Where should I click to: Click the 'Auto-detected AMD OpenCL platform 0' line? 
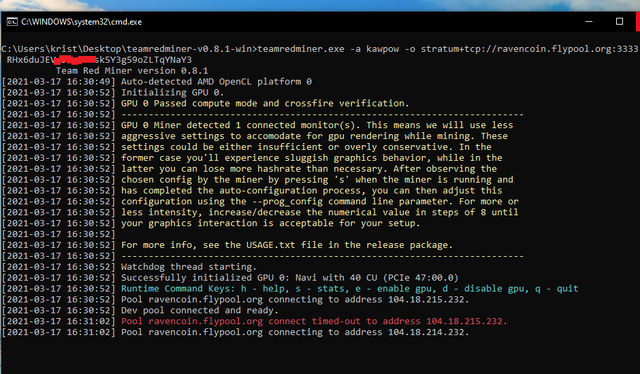216,82
